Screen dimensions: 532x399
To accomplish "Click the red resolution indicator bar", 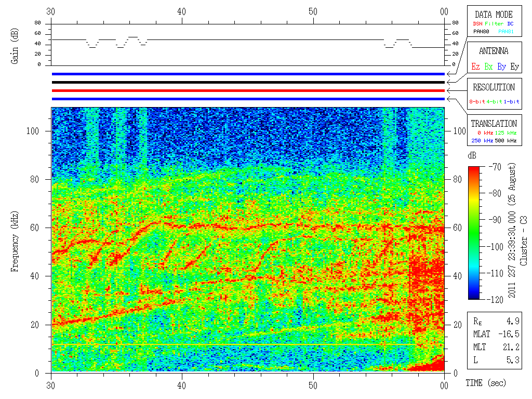I will 248,90.
